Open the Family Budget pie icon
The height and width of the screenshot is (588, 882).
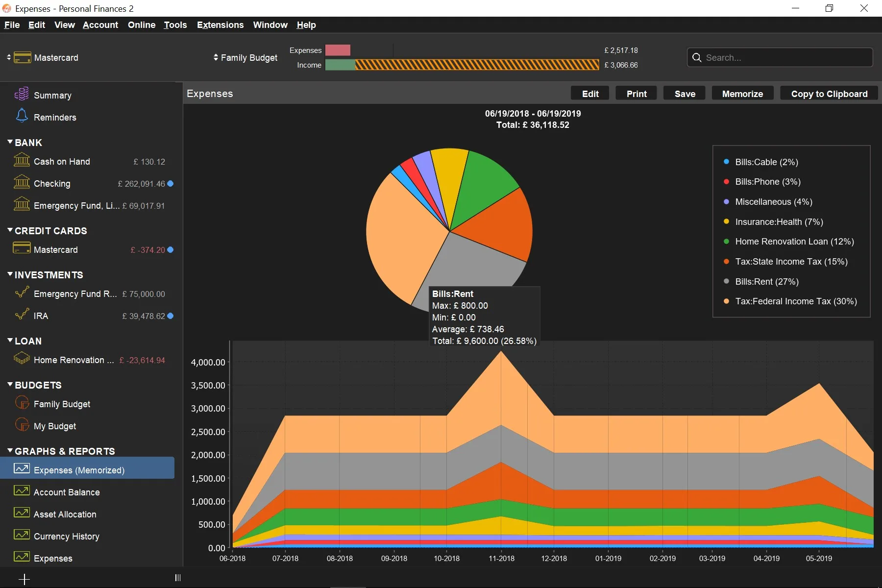[x=22, y=403]
